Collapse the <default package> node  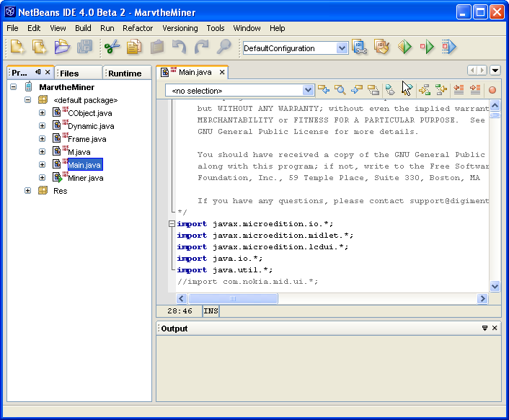coord(27,100)
